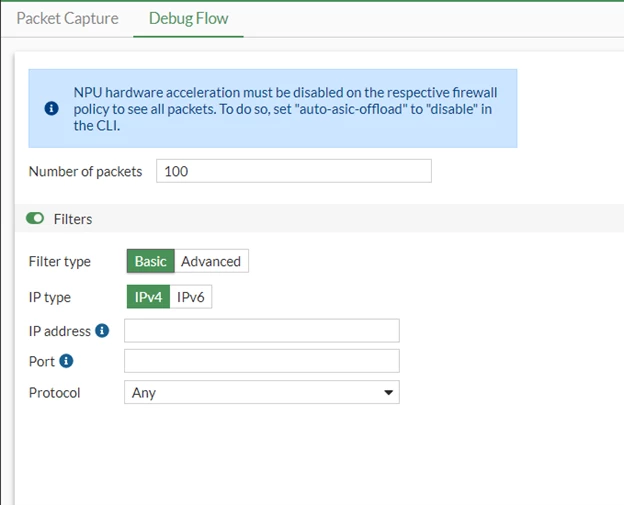The image size is (624, 505).
Task: Select Basic filter type
Action: pos(150,261)
